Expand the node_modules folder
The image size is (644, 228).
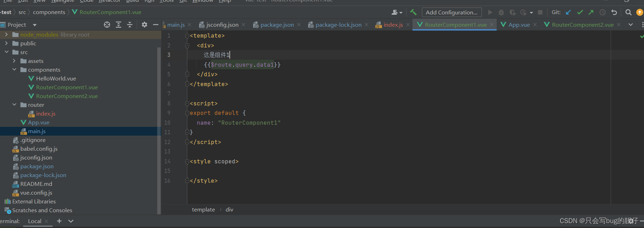(6, 34)
